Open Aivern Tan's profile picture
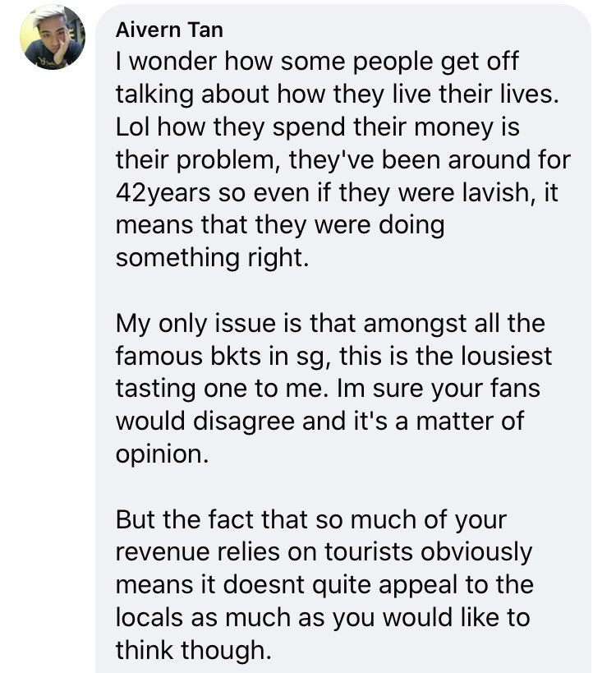The height and width of the screenshot is (673, 616). point(53,37)
